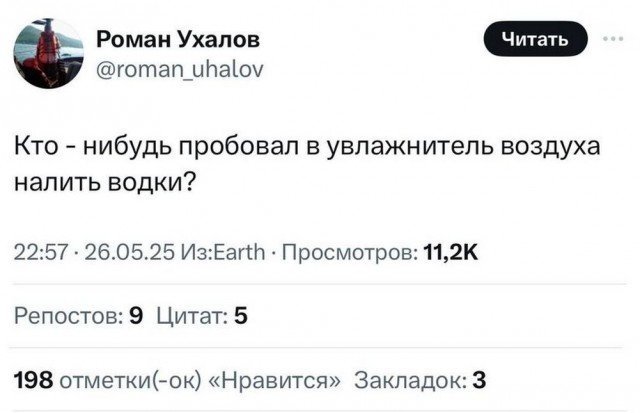This screenshot has height=413, width=640.
Task: Click the tweet's second line 'налить водки?'
Action: coord(104,182)
